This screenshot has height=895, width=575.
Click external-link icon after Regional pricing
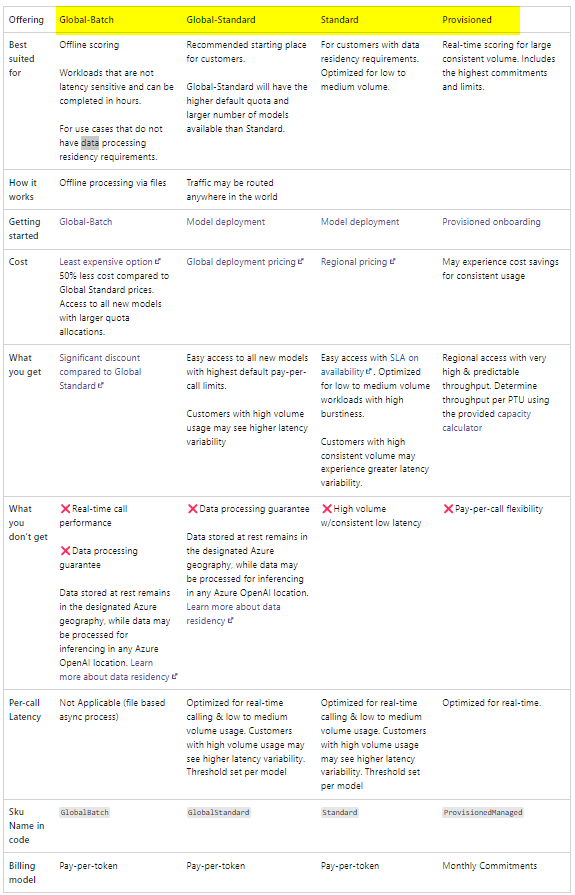coord(393,261)
